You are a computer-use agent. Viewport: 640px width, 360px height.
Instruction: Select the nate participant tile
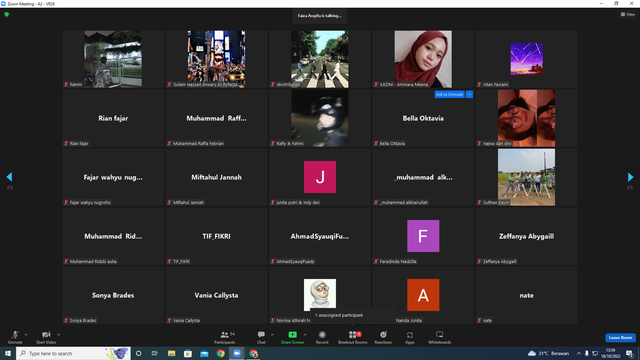click(x=526, y=295)
